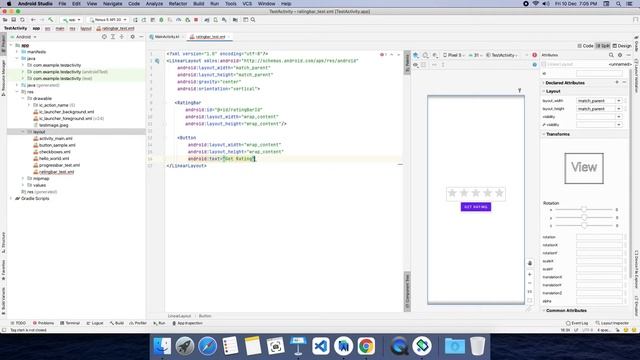
Task: Open the Terminal tool window
Action: [x=70, y=323]
